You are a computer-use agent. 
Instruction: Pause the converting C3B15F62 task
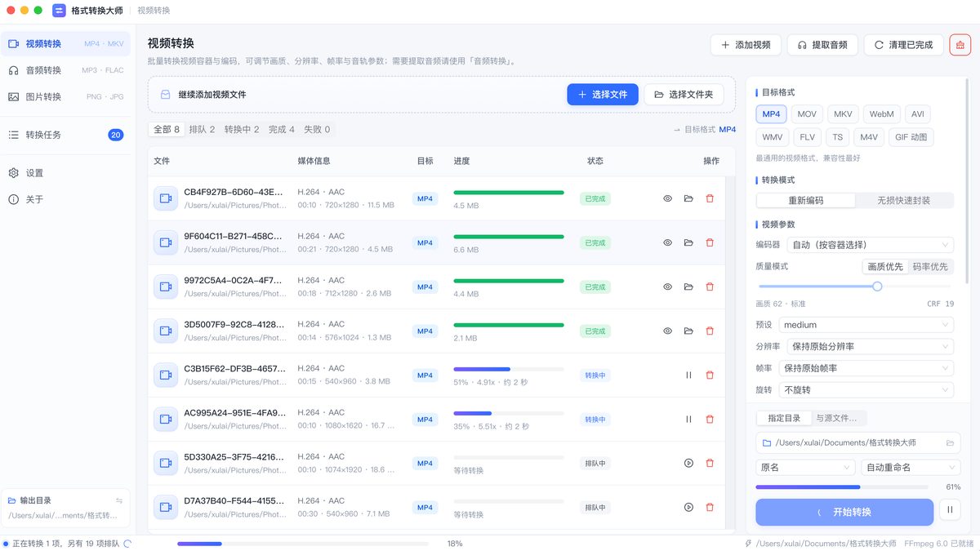[x=688, y=375]
